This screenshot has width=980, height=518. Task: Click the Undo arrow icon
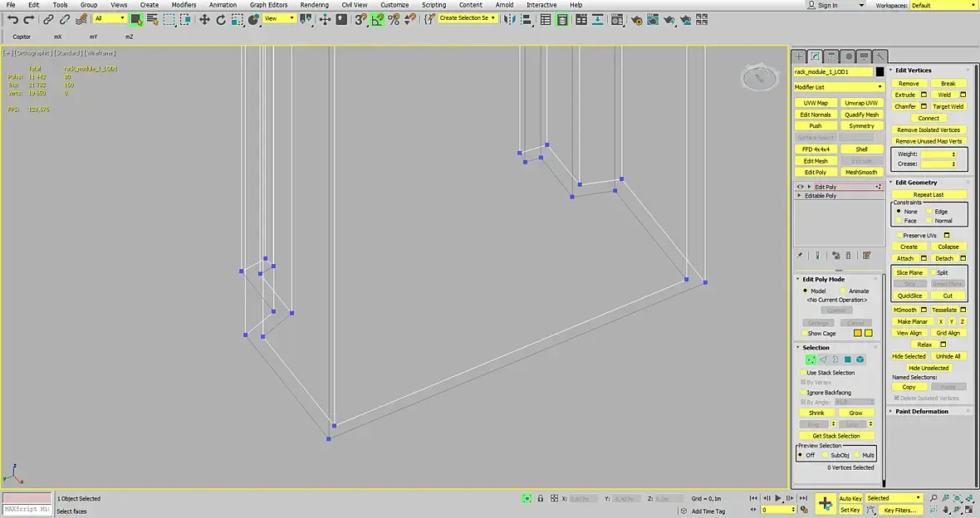pos(12,20)
